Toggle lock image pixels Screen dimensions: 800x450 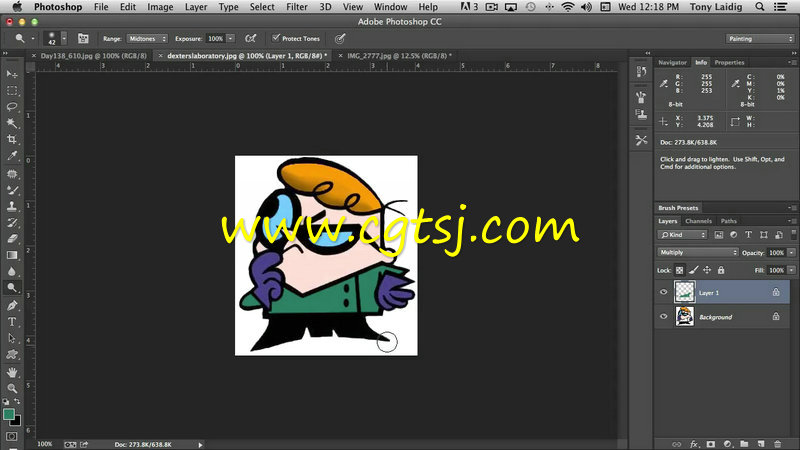(693, 270)
